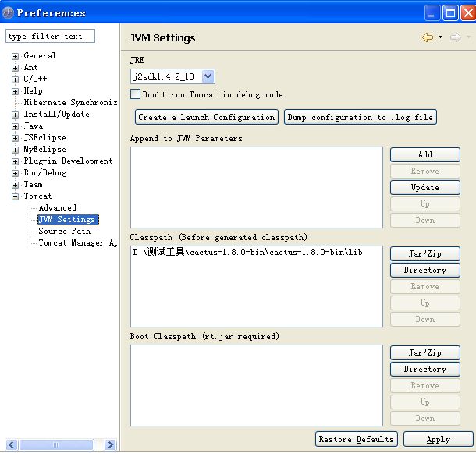Screen dimensions: 476x453
Task: Expand the Team tree node
Action: tap(15, 185)
